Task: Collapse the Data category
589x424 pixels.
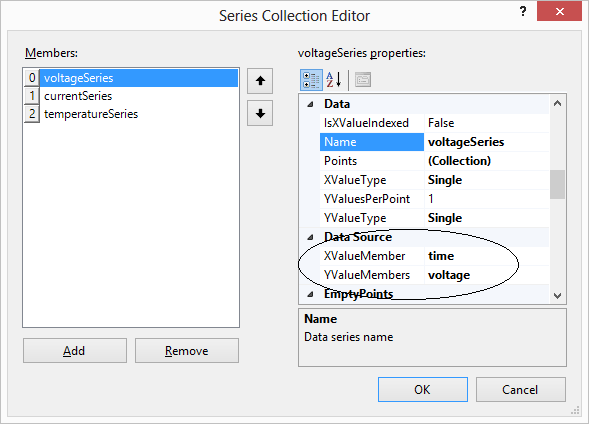Action: (x=310, y=104)
